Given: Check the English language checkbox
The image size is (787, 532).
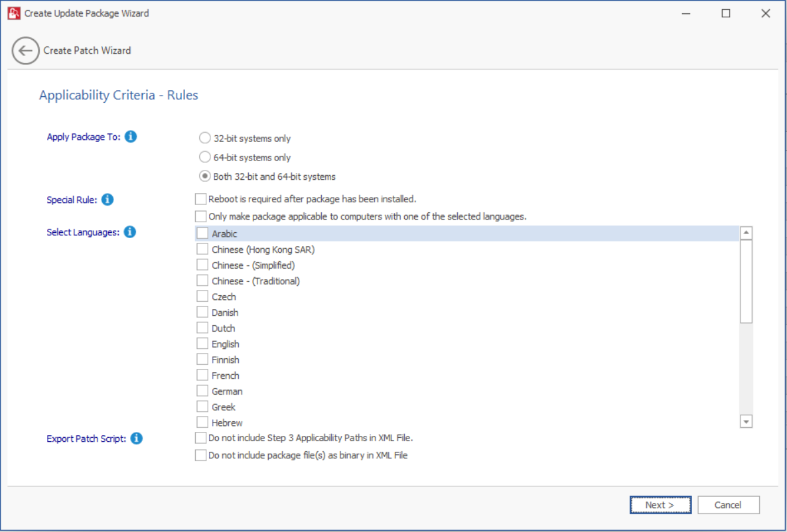Looking at the screenshot, I should (x=202, y=344).
